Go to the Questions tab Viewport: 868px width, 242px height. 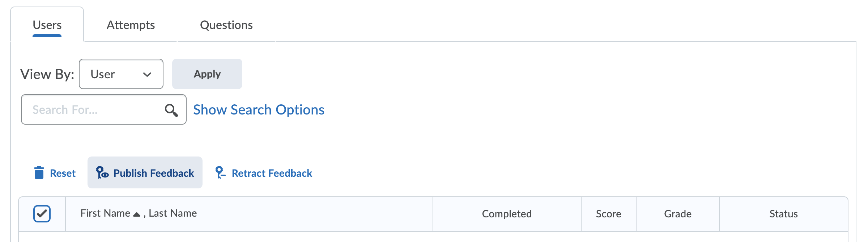[x=226, y=25]
